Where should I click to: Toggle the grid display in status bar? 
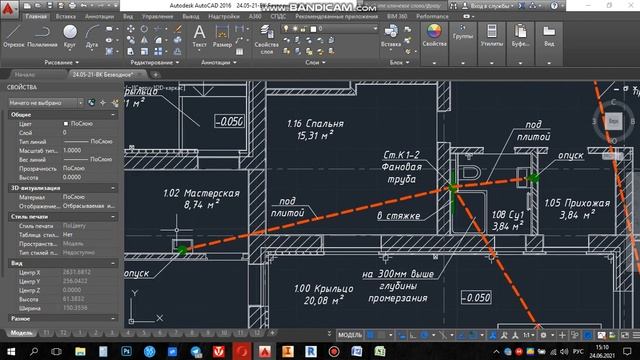tap(370, 335)
